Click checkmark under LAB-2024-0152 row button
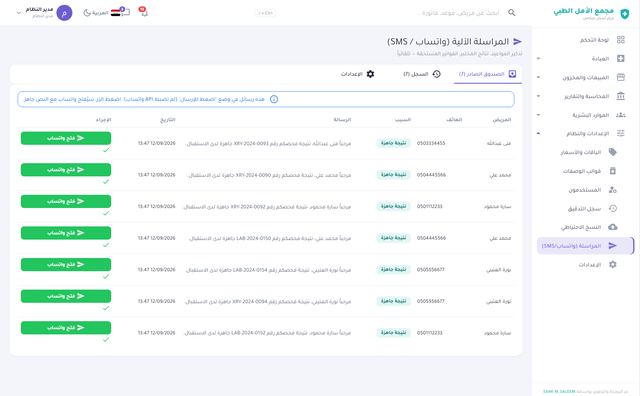 coord(106,340)
